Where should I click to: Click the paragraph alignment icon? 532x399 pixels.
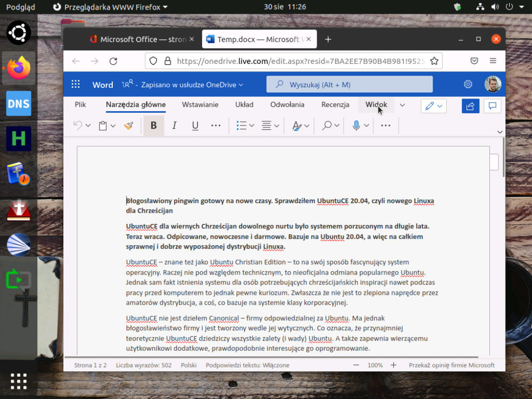click(267, 126)
